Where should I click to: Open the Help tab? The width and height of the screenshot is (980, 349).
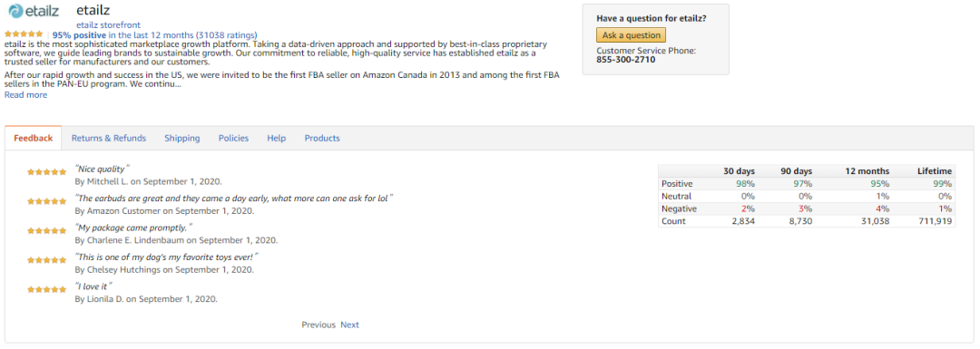point(276,138)
